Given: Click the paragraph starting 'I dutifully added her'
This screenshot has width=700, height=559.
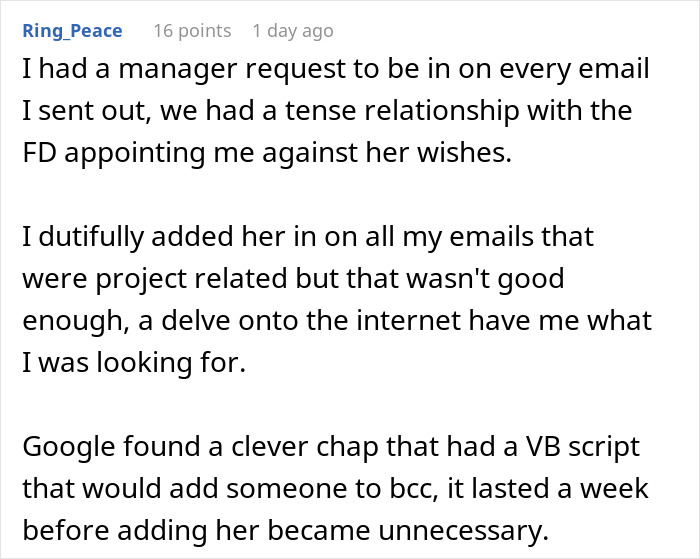Looking at the screenshot, I should (x=337, y=299).
